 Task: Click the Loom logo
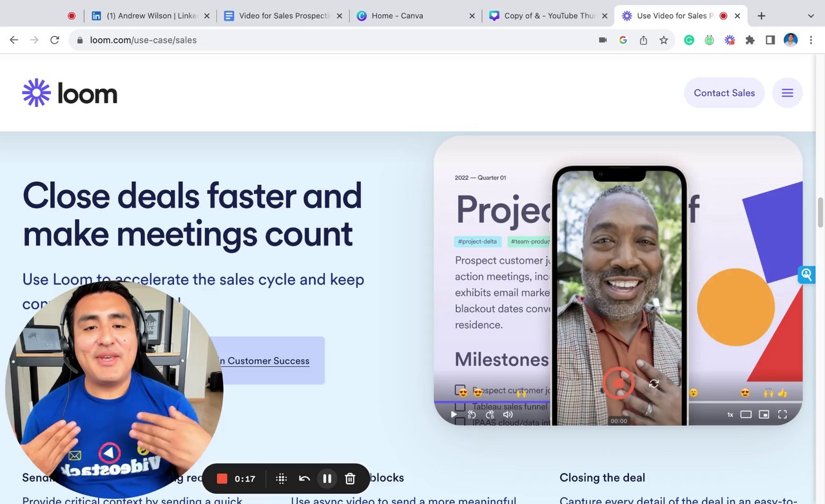(x=70, y=93)
